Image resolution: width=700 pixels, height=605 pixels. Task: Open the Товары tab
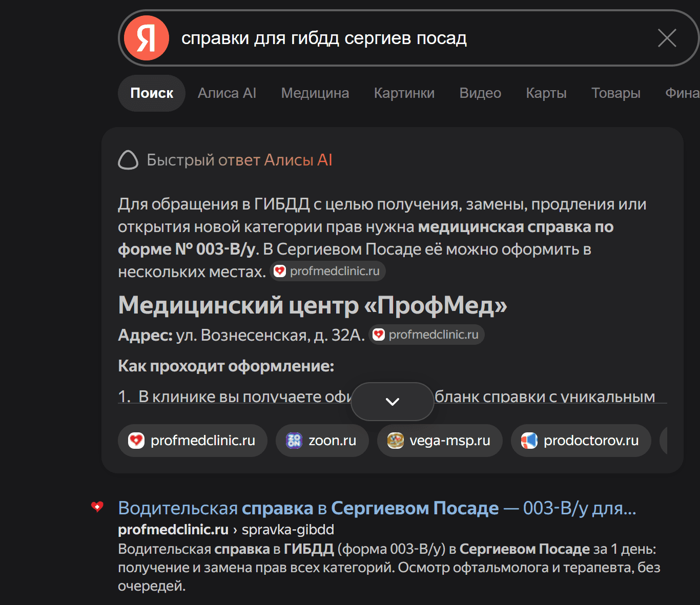tap(616, 93)
